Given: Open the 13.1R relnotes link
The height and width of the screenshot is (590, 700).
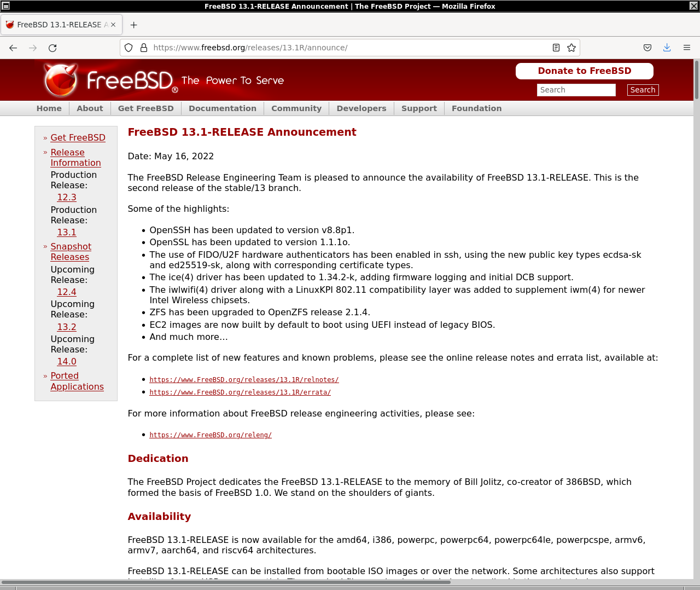Looking at the screenshot, I should click(244, 380).
